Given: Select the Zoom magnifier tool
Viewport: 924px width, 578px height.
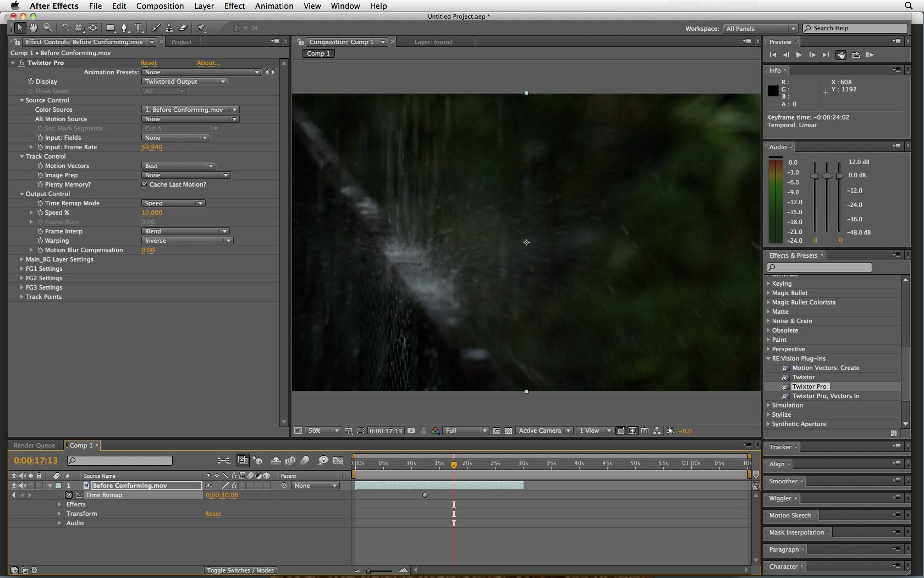Looking at the screenshot, I should [48, 28].
